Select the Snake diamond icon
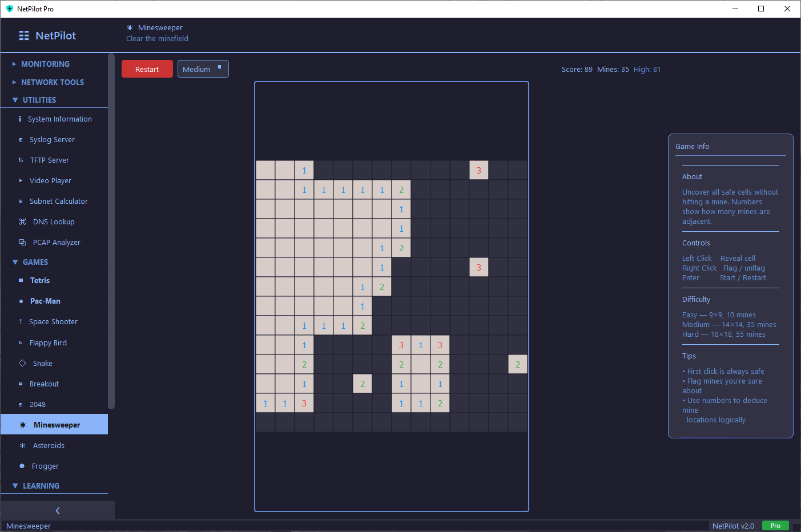Viewport: 801px width, 532px height. pos(21,363)
